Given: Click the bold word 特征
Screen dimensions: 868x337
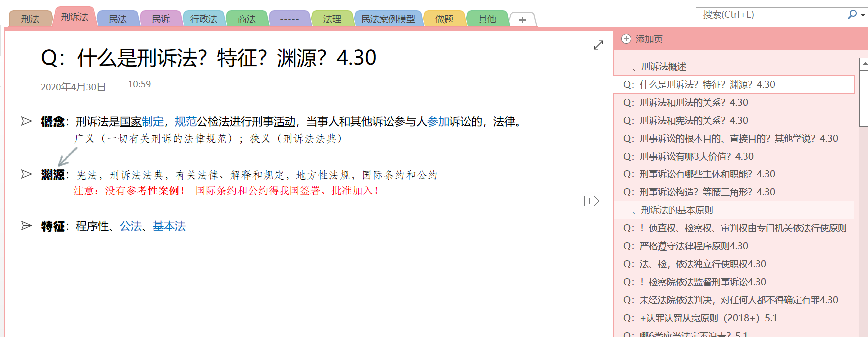Looking at the screenshot, I should [53, 226].
